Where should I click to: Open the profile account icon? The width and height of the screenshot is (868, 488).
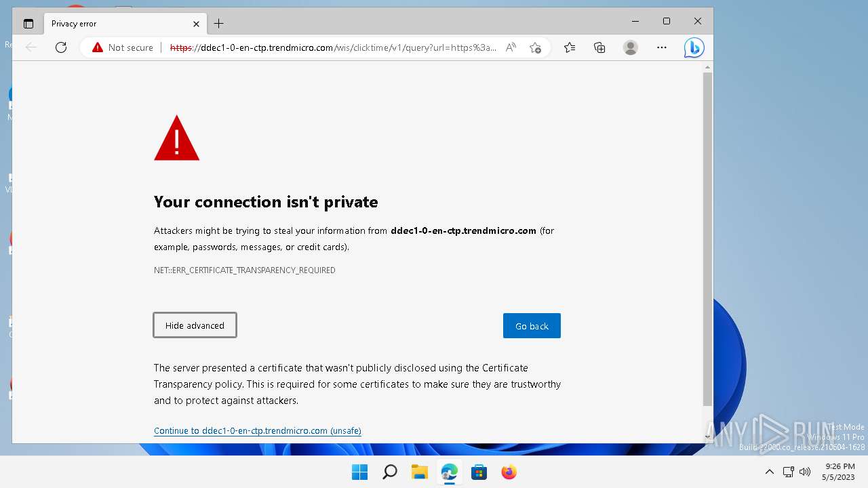(631, 47)
